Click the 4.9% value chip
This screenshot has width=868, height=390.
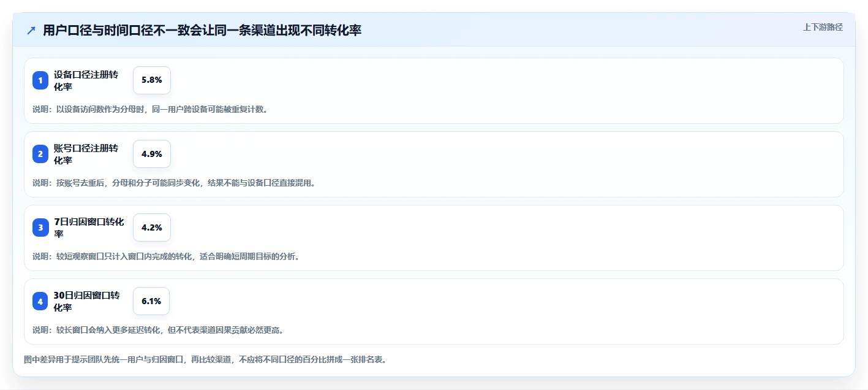[x=152, y=154]
